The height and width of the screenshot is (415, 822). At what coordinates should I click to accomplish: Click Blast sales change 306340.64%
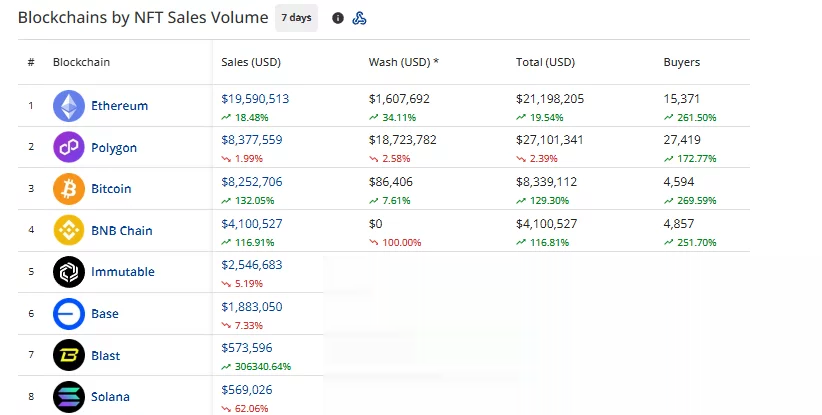click(x=263, y=367)
